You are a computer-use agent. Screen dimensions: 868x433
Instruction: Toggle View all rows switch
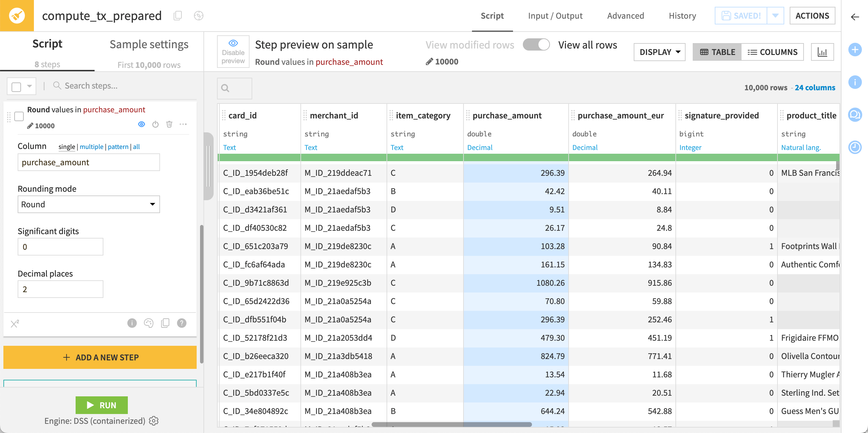[536, 44]
